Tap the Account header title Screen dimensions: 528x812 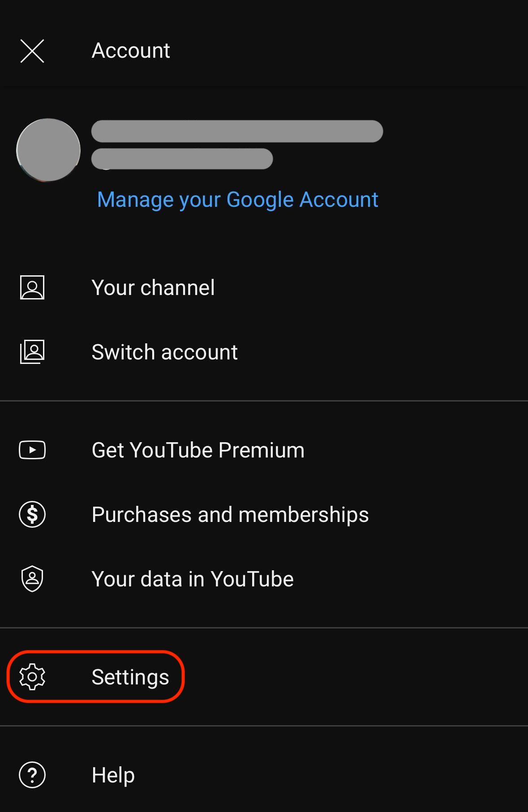click(131, 51)
